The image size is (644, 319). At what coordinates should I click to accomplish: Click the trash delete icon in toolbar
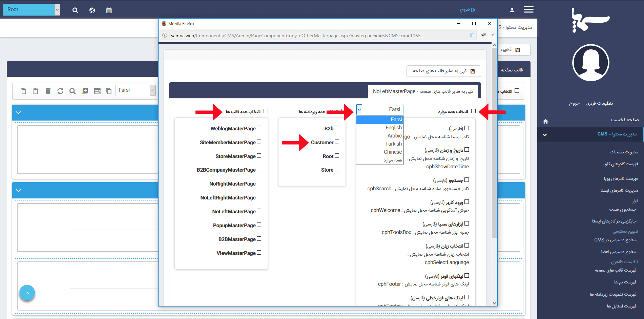click(48, 91)
